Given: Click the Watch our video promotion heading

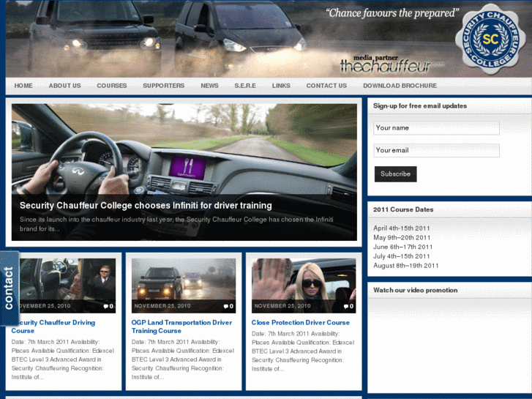Looking at the screenshot, I should click(x=416, y=291).
